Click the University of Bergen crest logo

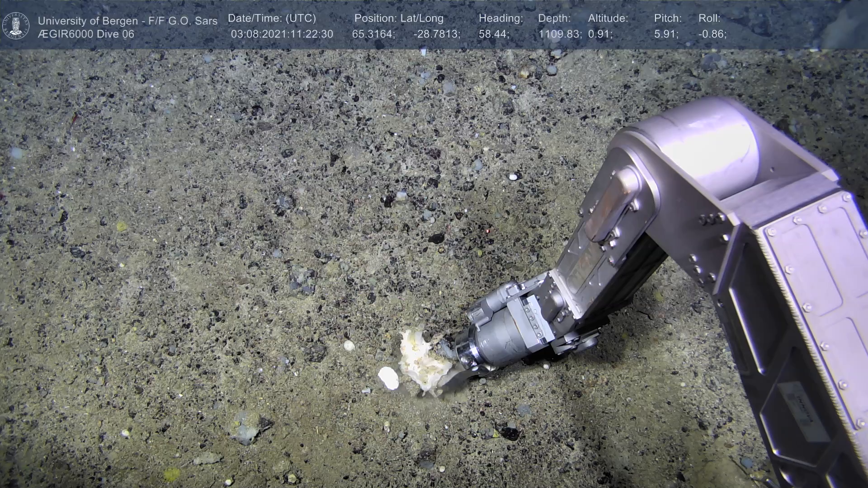[16, 26]
